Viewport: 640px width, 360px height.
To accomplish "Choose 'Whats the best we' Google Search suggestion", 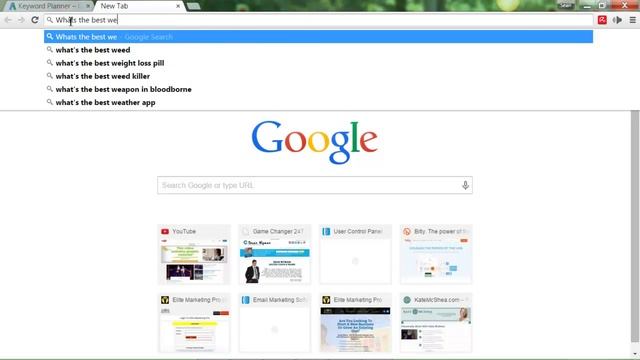I will [x=318, y=37].
